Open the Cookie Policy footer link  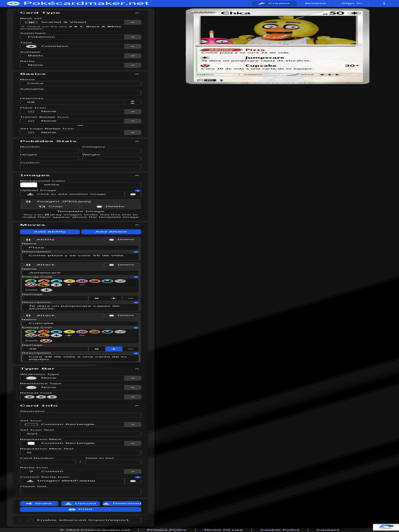280,529
